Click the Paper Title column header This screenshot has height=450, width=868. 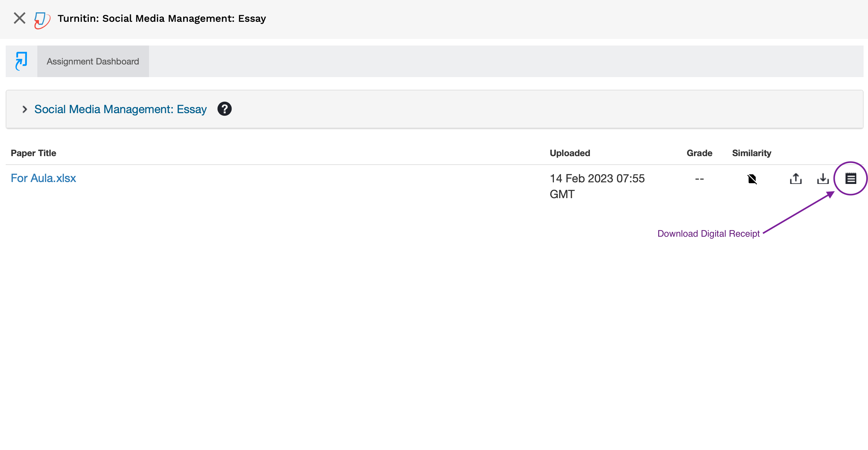pos(33,153)
